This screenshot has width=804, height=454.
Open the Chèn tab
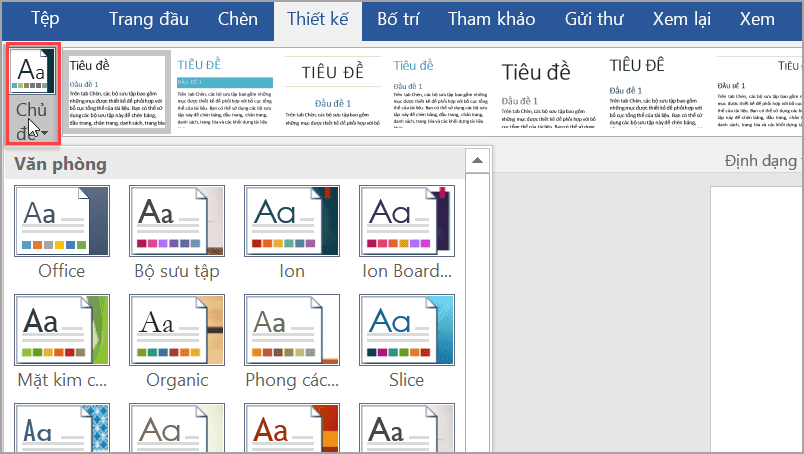(x=237, y=19)
